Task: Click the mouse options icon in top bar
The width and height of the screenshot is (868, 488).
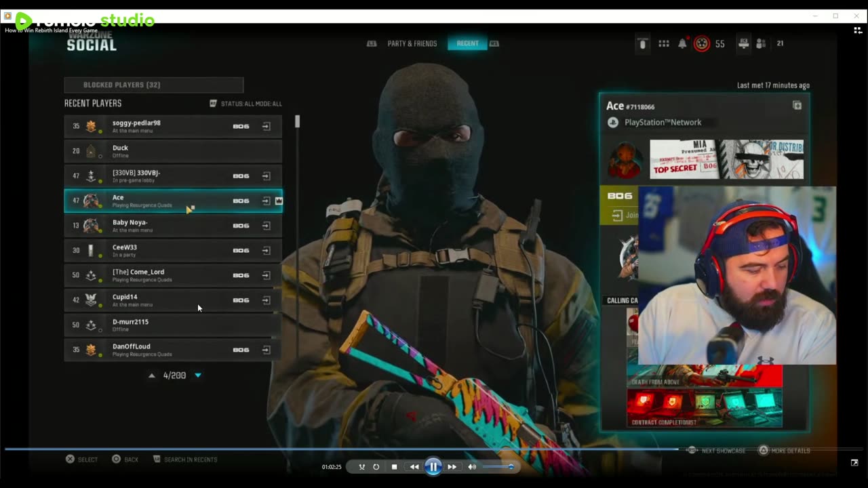Action: 643,43
